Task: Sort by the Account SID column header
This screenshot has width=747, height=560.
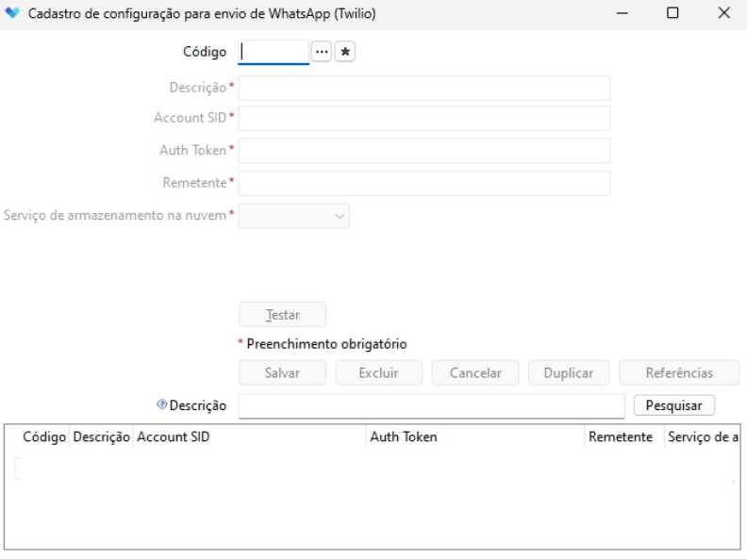Action: pyautogui.click(x=249, y=437)
